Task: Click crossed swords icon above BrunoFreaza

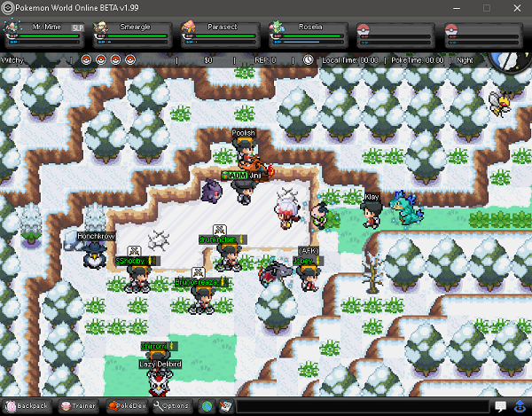Action: (x=199, y=272)
